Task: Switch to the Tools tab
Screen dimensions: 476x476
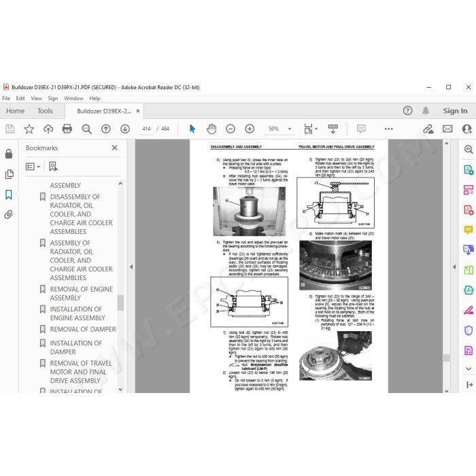Action: pyautogui.click(x=45, y=111)
